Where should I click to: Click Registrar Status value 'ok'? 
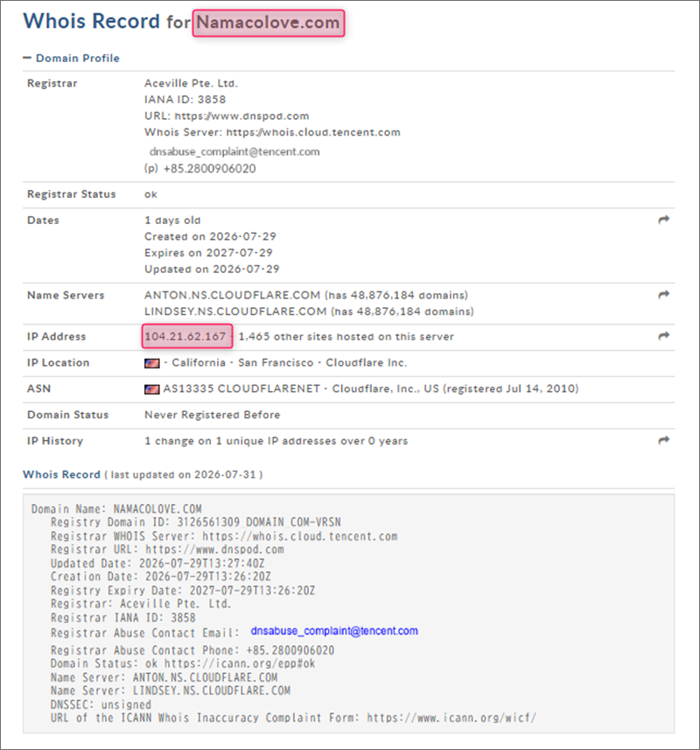tap(150, 194)
